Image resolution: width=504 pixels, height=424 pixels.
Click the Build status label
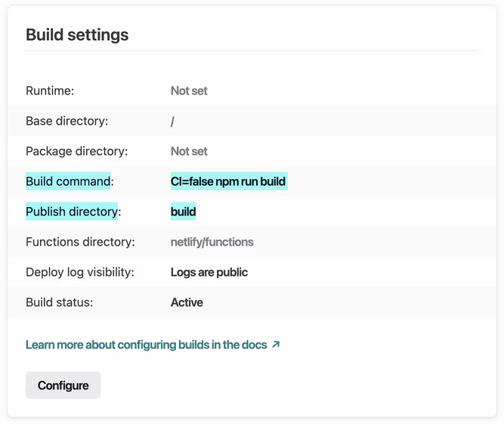(x=59, y=302)
